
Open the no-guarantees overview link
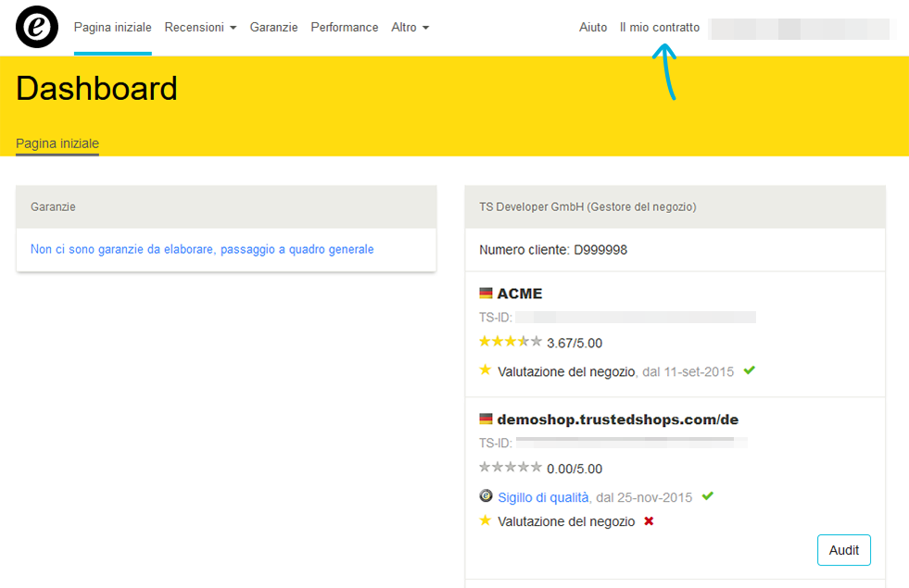tap(202, 249)
